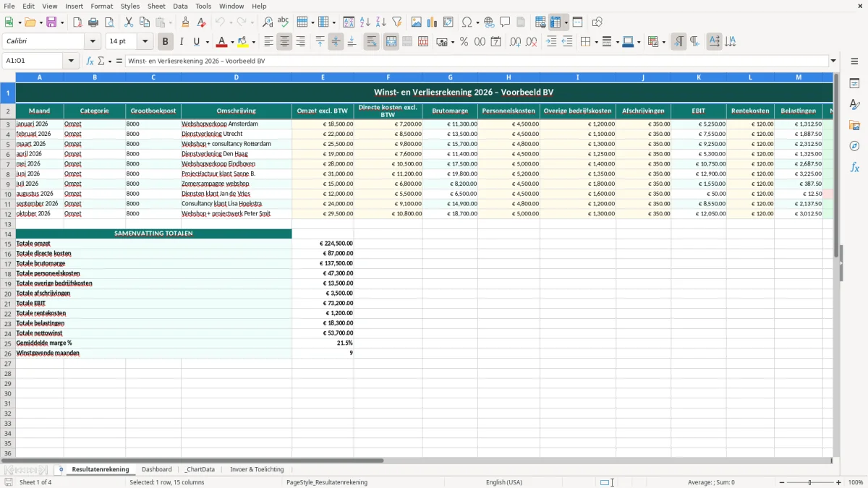The image size is (868, 488).
Task: Click the Sort Ascending icon
Action: click(x=365, y=22)
